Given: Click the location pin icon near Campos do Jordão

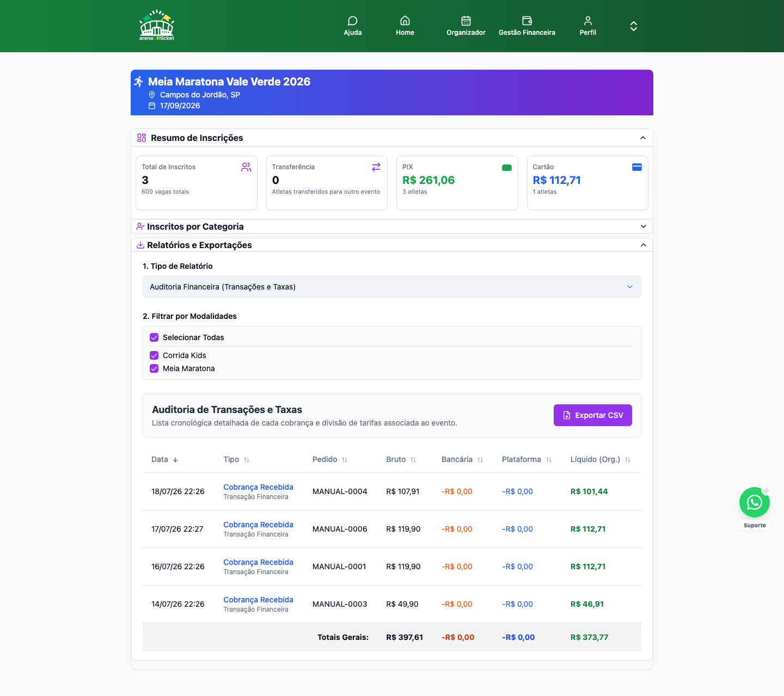Looking at the screenshot, I should (x=152, y=95).
